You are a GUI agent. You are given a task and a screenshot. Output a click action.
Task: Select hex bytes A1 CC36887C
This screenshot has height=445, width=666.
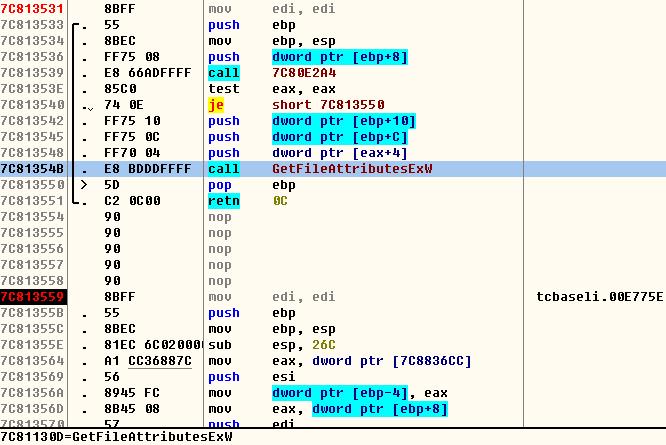[x=147, y=361]
